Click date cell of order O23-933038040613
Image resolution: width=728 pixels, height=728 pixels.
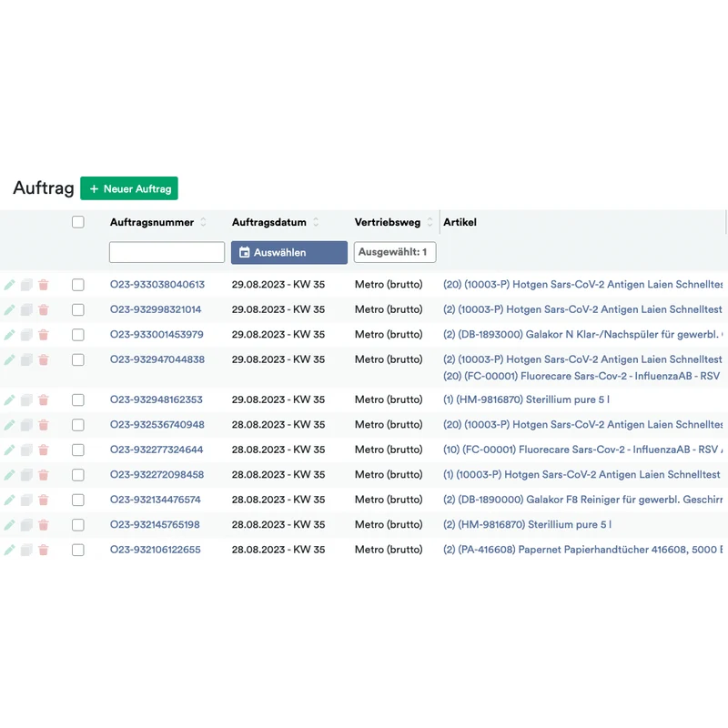pyautogui.click(x=278, y=285)
